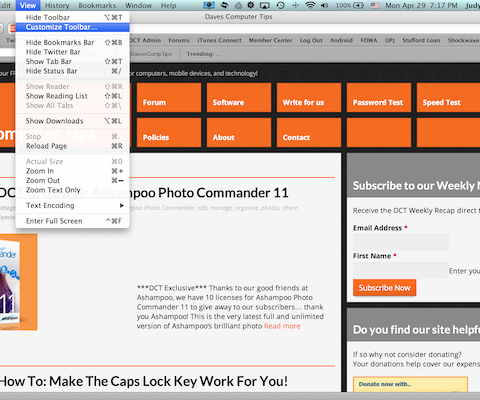Image resolution: width=480 pixels, height=400 pixels.
Task: Open the Forum navigation tile
Action: coord(169,97)
